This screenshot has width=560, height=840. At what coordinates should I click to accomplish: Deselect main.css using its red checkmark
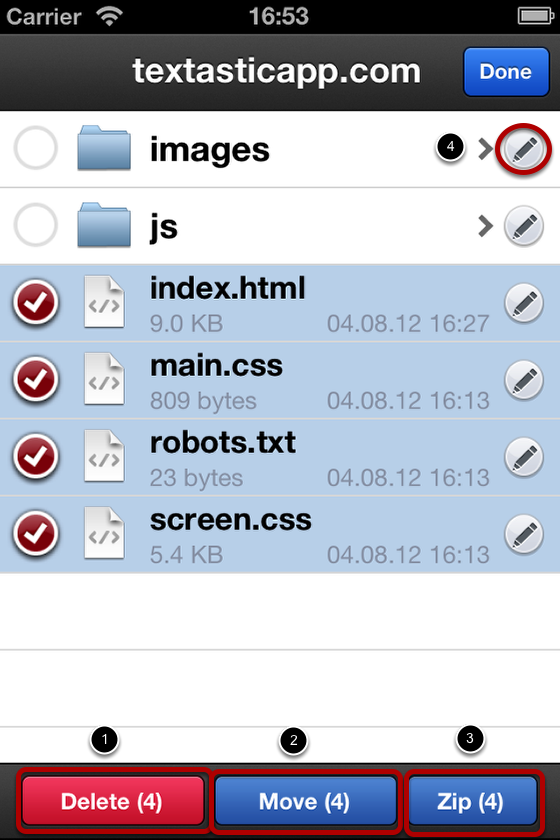click(35, 380)
